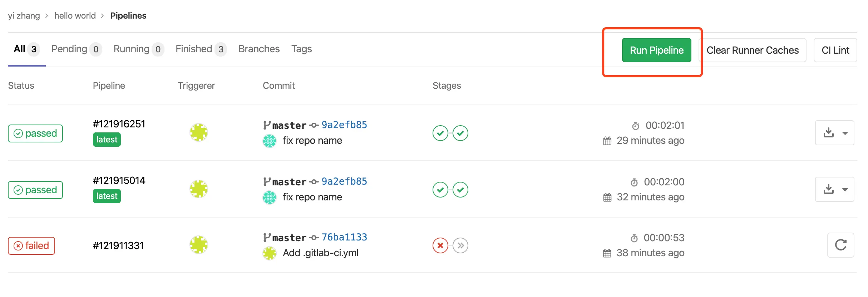Click Clear Runner Caches
Image resolution: width=868 pixels, height=297 pixels.
point(752,50)
